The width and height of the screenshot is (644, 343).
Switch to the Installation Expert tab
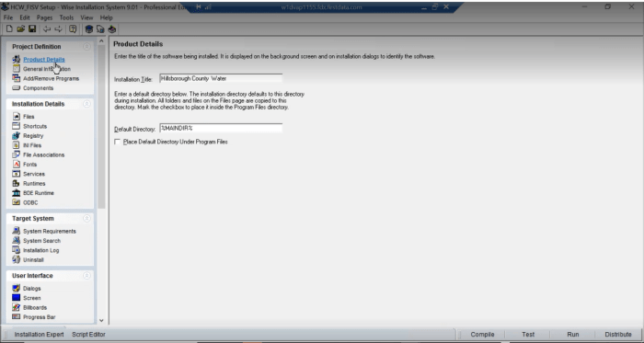[x=39, y=335]
